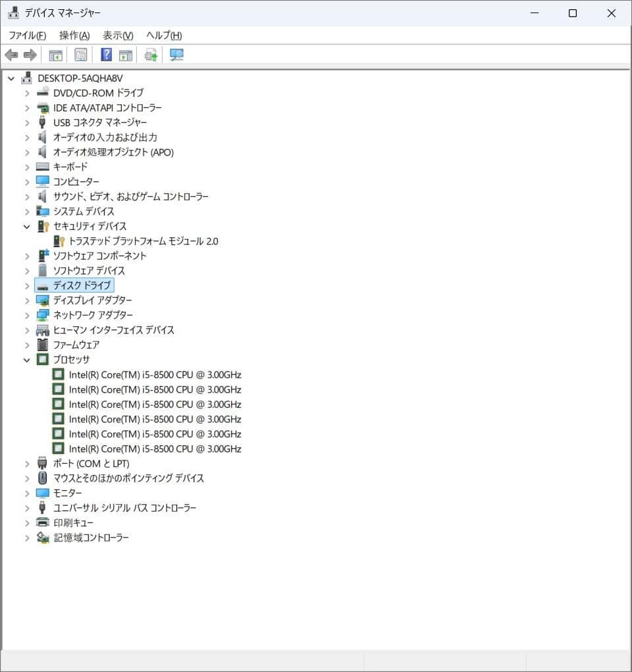
Task: Toggle the Show/Hide Console Tree icon
Action: 56,55
